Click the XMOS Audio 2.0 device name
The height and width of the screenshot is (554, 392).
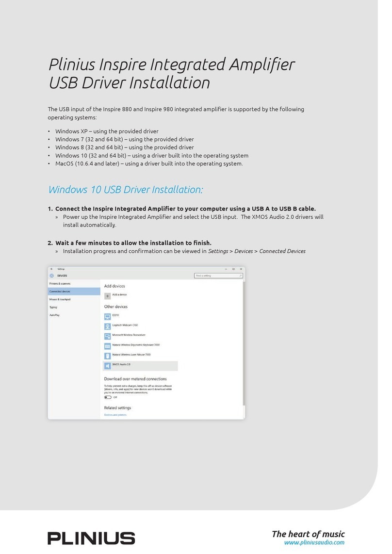point(121,364)
